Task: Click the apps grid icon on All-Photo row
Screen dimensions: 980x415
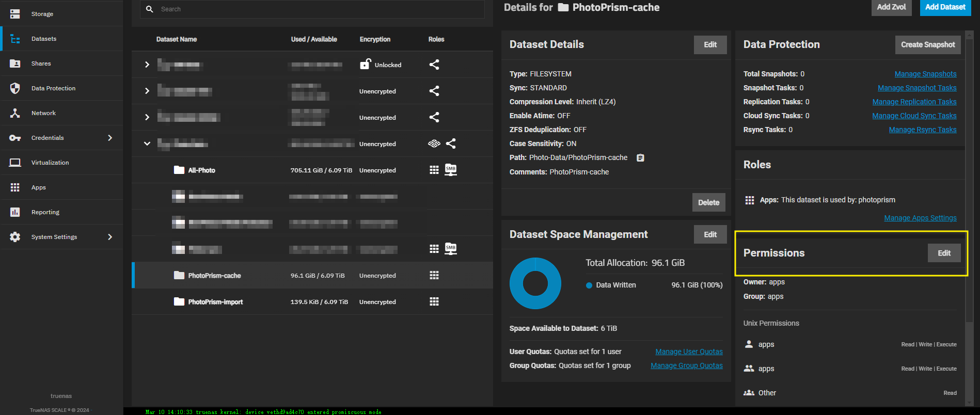Action: (434, 170)
